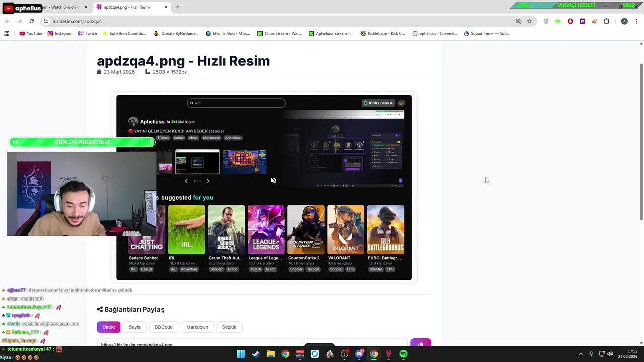Open a new browser tab
The image size is (644, 362).
(x=178, y=7)
